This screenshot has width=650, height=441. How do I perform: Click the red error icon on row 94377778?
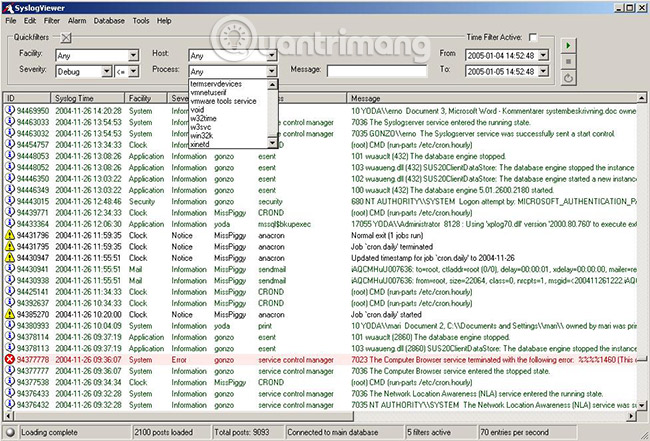click(10, 358)
